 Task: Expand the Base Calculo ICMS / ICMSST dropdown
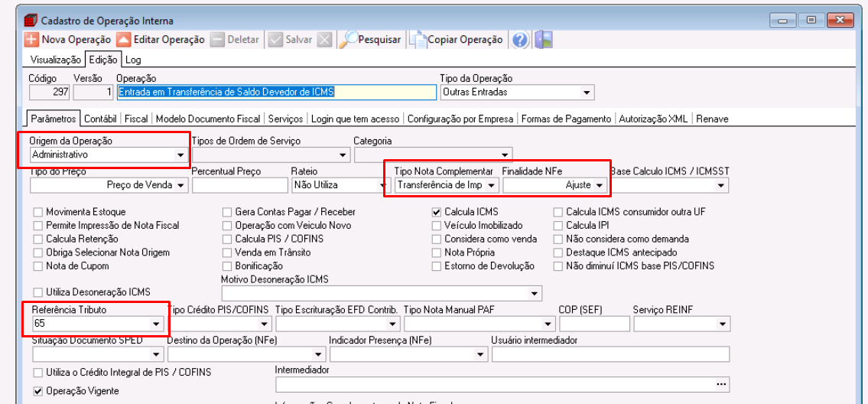tap(720, 186)
